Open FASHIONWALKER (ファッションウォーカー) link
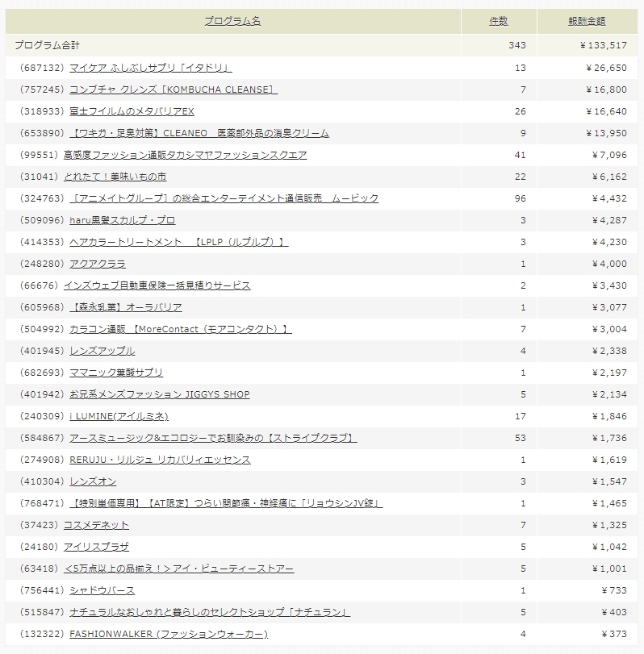The image size is (644, 654). coord(169,634)
